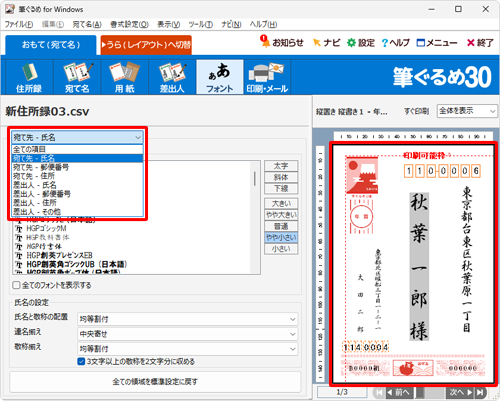Viewport: 500px width, 401px height.
Task: Choose 差出人 - その他 option
Action: 77,212
